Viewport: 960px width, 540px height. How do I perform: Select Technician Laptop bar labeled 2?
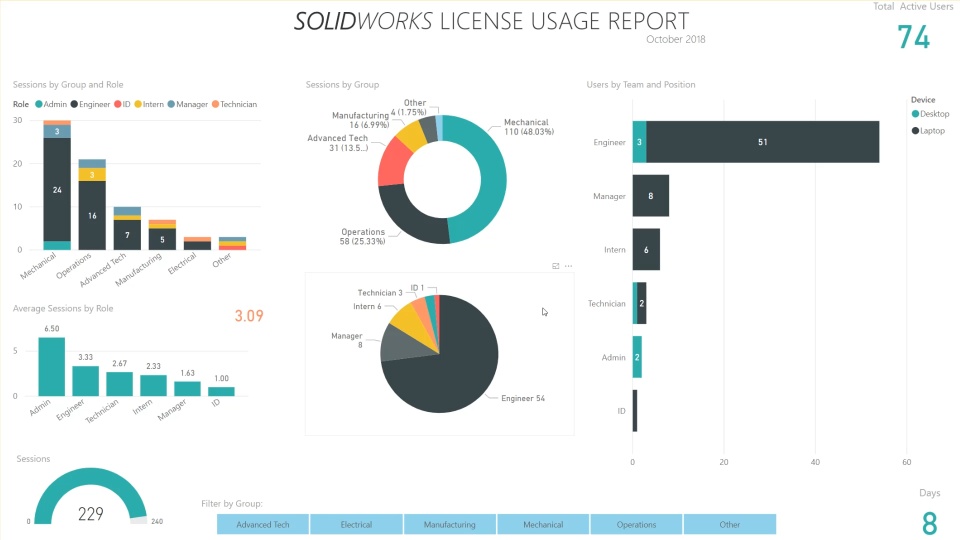coord(642,303)
